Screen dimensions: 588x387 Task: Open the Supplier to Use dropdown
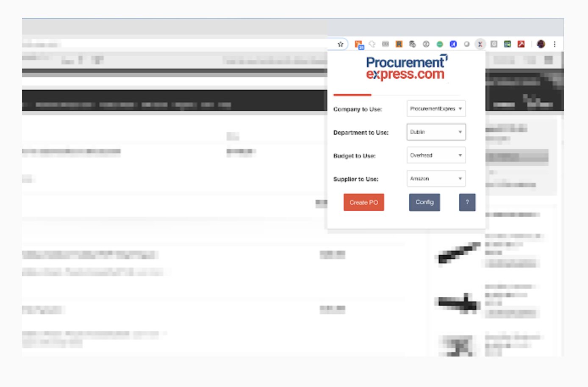tap(436, 179)
